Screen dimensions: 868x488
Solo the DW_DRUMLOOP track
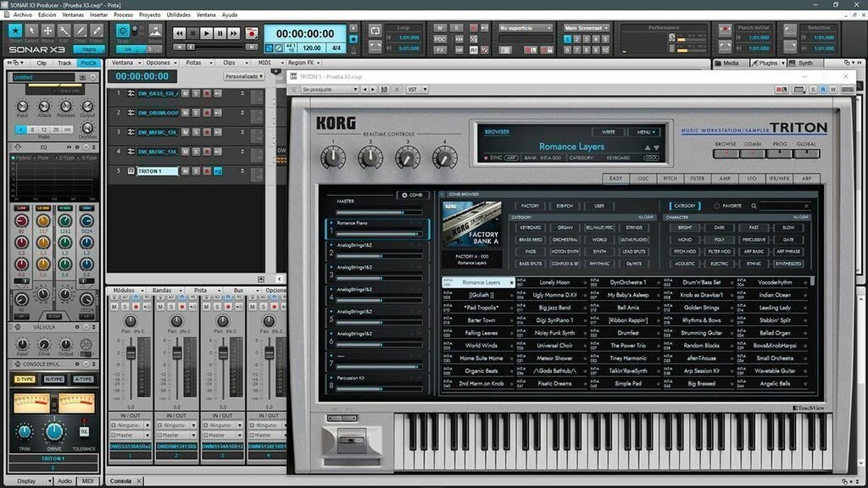(196, 113)
